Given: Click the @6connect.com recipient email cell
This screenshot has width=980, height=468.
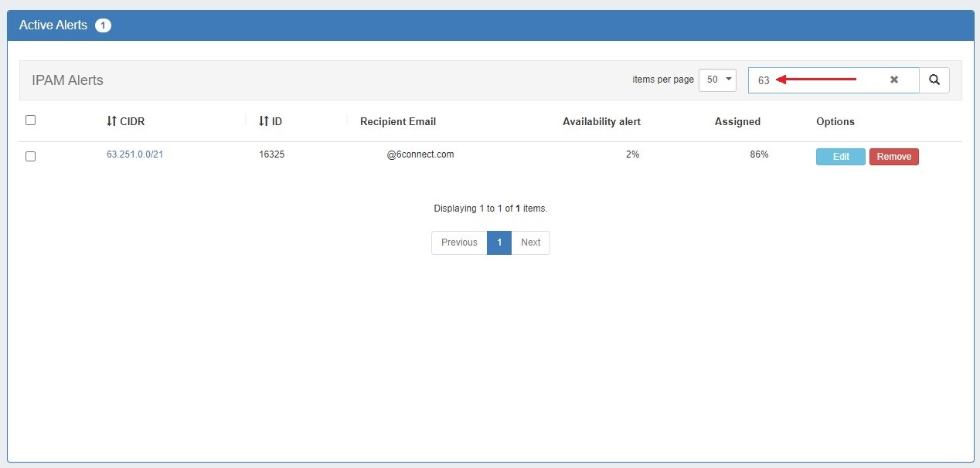Looking at the screenshot, I should 420,154.
